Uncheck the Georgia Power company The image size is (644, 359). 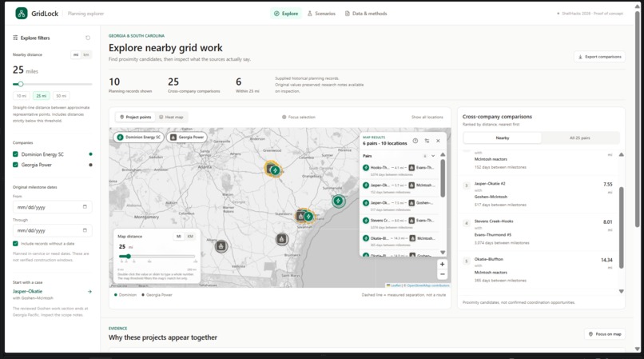(x=15, y=165)
